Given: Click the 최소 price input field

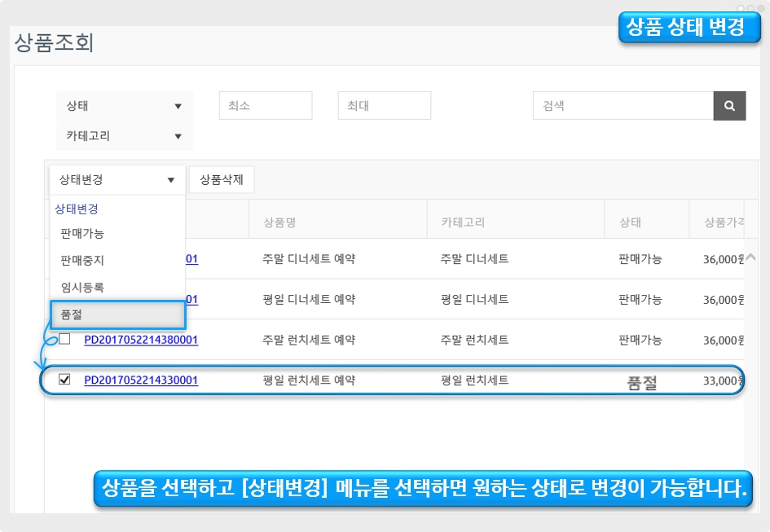Looking at the screenshot, I should [266, 106].
